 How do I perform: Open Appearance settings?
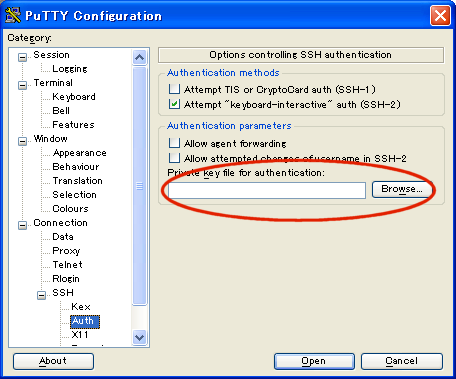[80, 153]
